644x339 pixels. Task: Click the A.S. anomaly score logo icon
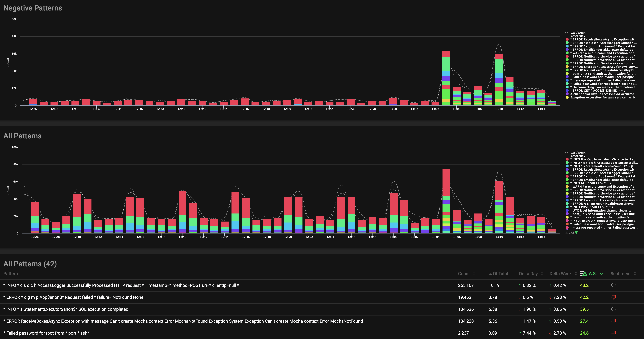click(584, 274)
